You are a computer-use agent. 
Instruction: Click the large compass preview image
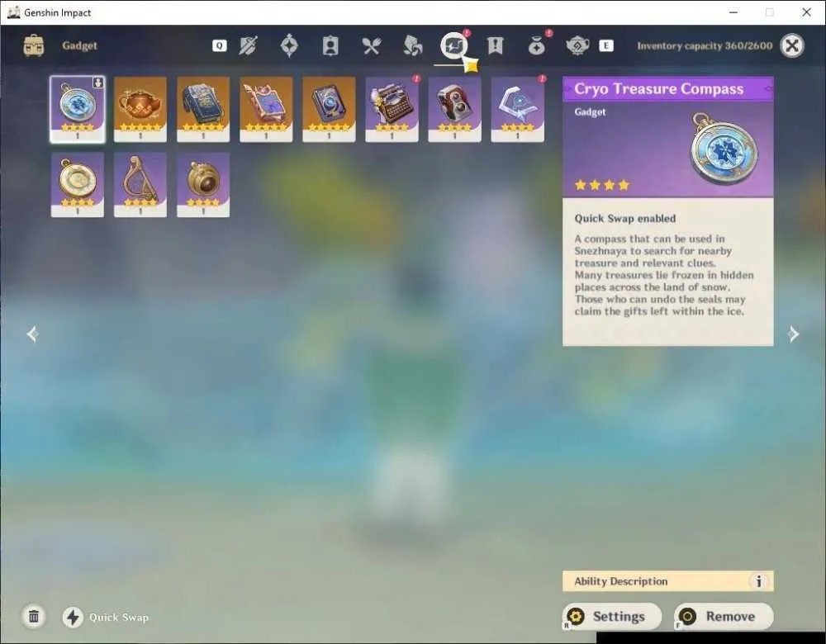click(724, 149)
